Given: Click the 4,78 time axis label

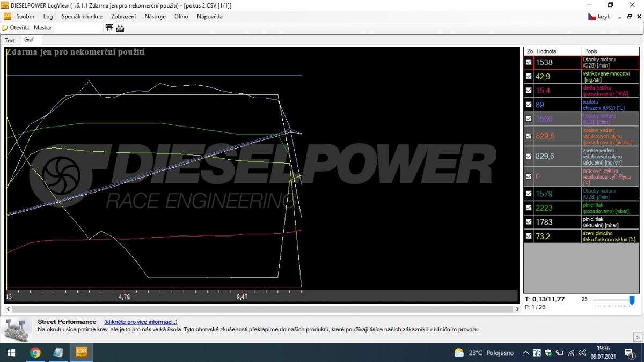Looking at the screenshot, I should [124, 297].
